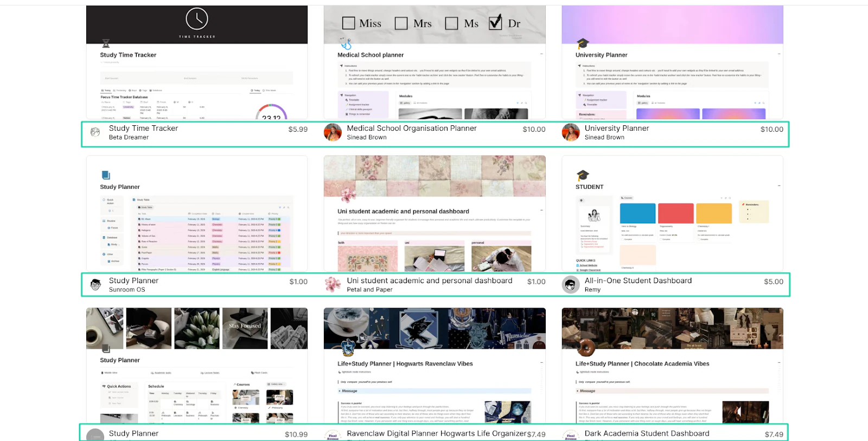Open Uni student academic dashboard preview thumbnail
The height and width of the screenshot is (441, 868).
[435, 214]
